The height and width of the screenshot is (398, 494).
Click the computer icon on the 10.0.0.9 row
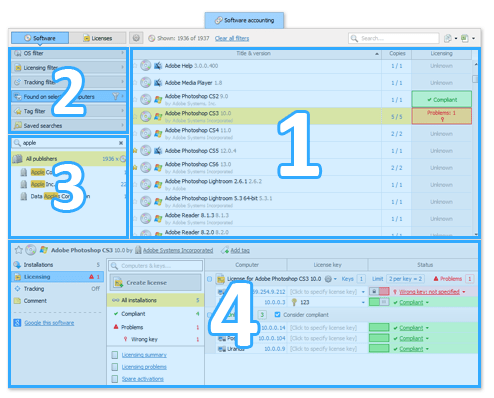pyautogui.click(x=221, y=349)
